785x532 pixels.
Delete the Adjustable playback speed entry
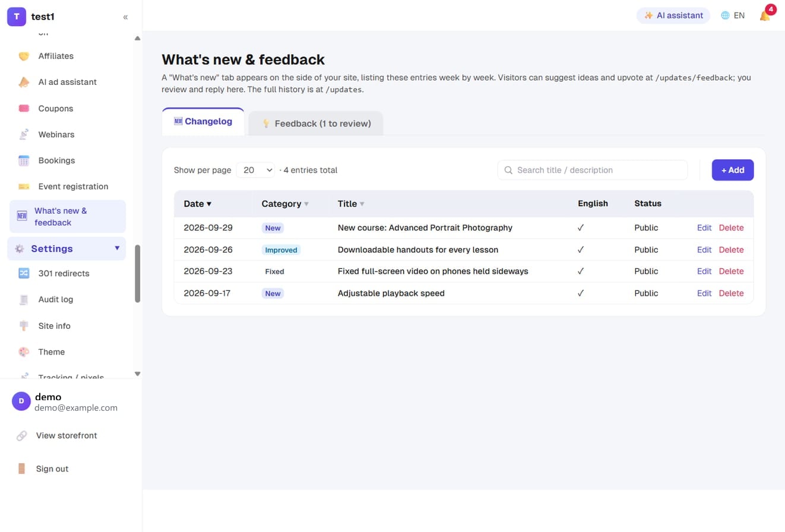pos(731,293)
